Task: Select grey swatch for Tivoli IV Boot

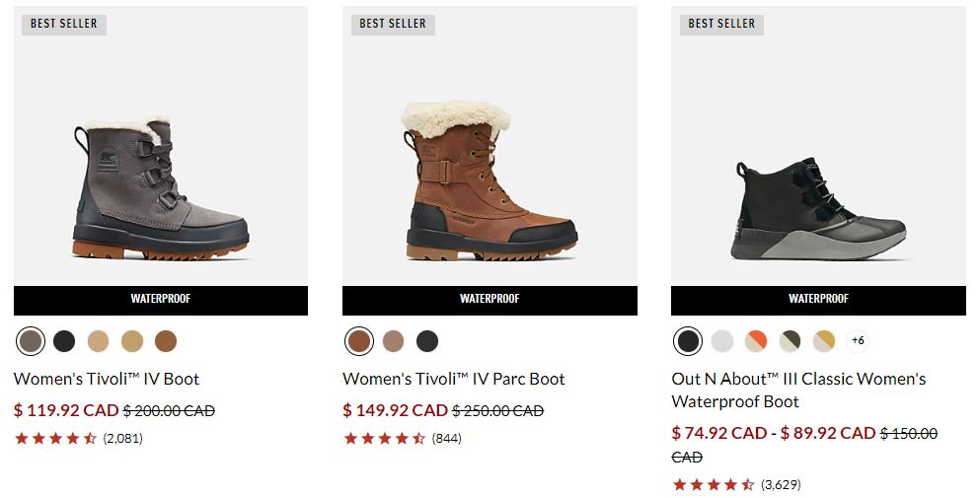Action: 31,341
